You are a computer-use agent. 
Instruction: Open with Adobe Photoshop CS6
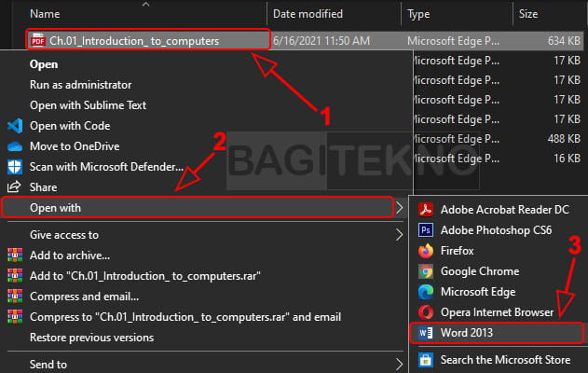(496, 230)
